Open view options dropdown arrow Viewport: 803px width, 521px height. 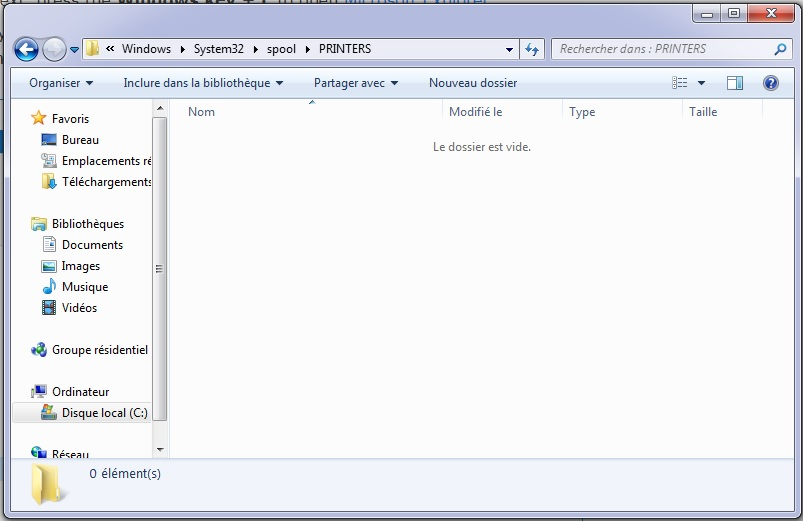pos(701,83)
